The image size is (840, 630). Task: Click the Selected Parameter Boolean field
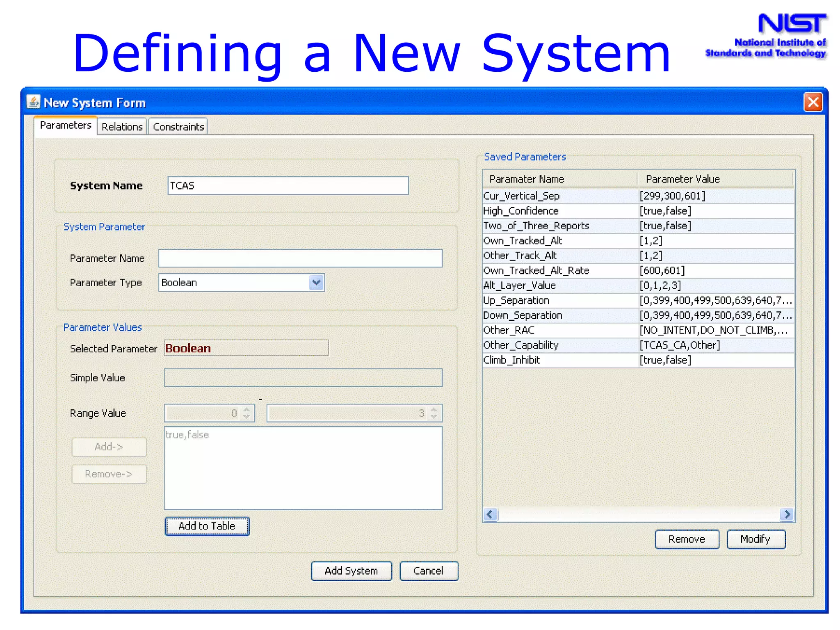[x=246, y=348]
